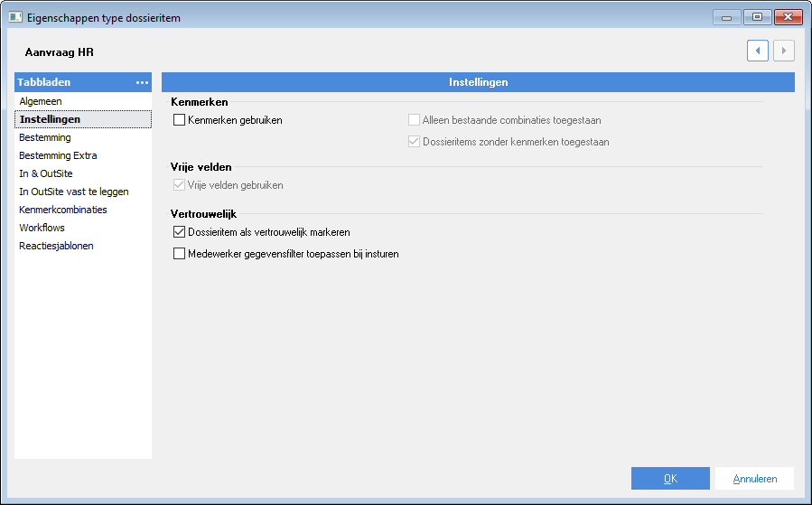This screenshot has width=812, height=505.
Task: Close the dialog with red X
Action: (789, 17)
